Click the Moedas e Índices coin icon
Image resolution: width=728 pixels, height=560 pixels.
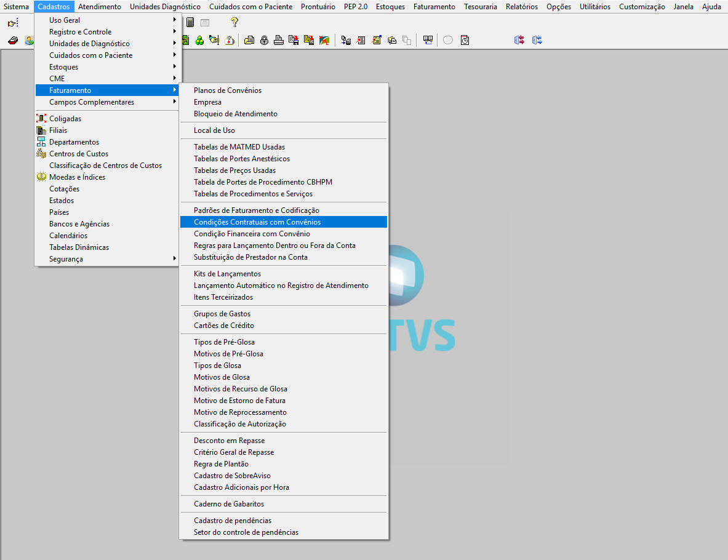[x=41, y=177]
